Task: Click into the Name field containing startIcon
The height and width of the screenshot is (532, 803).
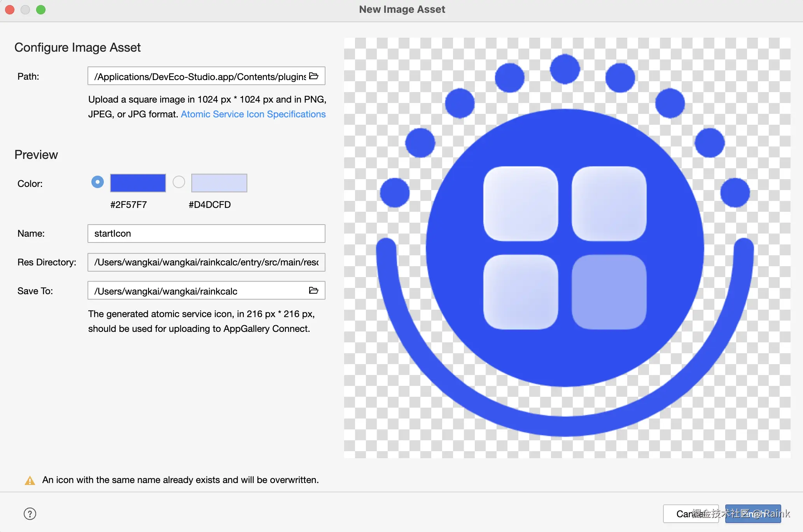Action: 206,234
